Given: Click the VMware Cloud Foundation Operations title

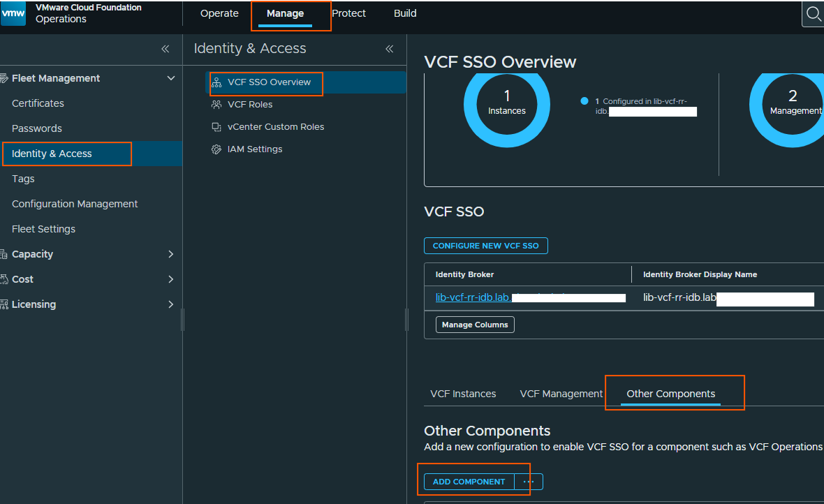Looking at the screenshot, I should pyautogui.click(x=88, y=14).
